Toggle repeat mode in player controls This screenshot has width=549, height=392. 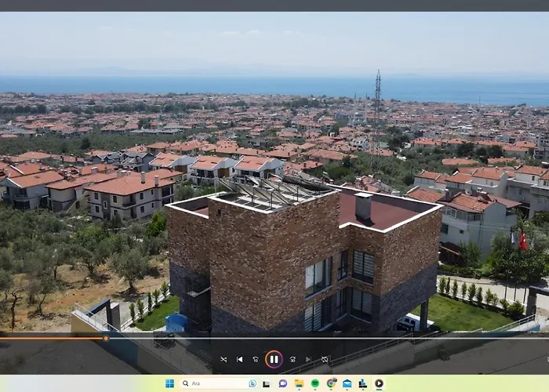325,360
